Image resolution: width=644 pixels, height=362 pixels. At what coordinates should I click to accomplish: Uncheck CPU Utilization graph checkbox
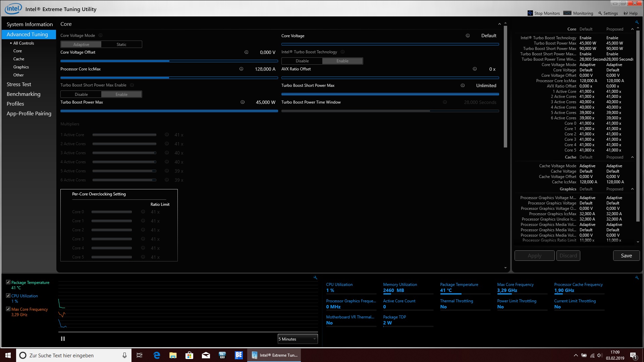pyautogui.click(x=8, y=296)
